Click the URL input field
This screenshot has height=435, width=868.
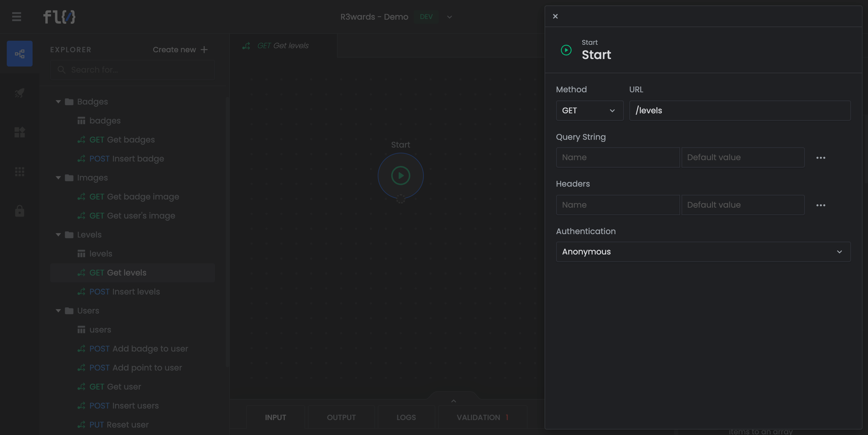coord(739,111)
